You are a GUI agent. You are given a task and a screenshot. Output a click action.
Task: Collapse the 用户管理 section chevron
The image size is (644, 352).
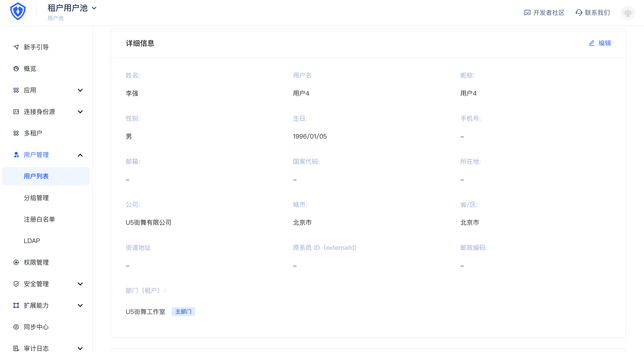80,155
